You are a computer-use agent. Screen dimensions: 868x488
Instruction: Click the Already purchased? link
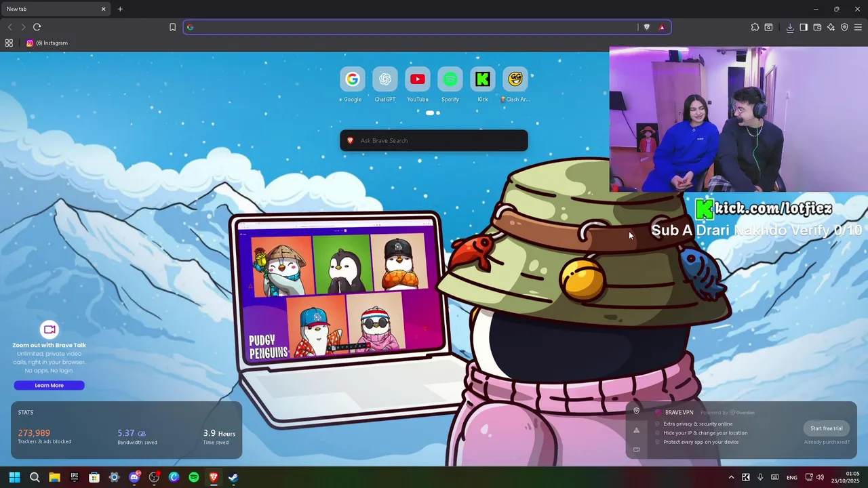point(826,442)
